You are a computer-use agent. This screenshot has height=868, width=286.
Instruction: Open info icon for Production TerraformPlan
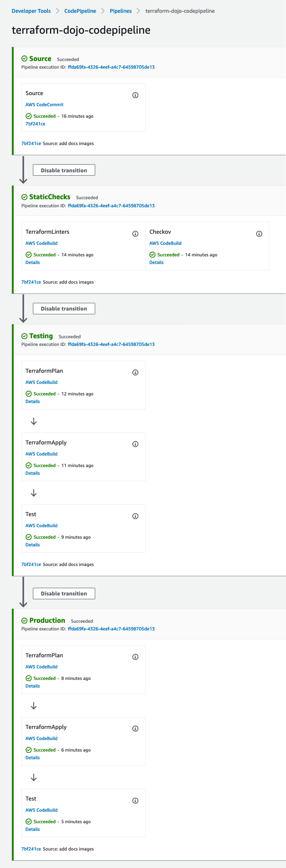pyautogui.click(x=135, y=657)
